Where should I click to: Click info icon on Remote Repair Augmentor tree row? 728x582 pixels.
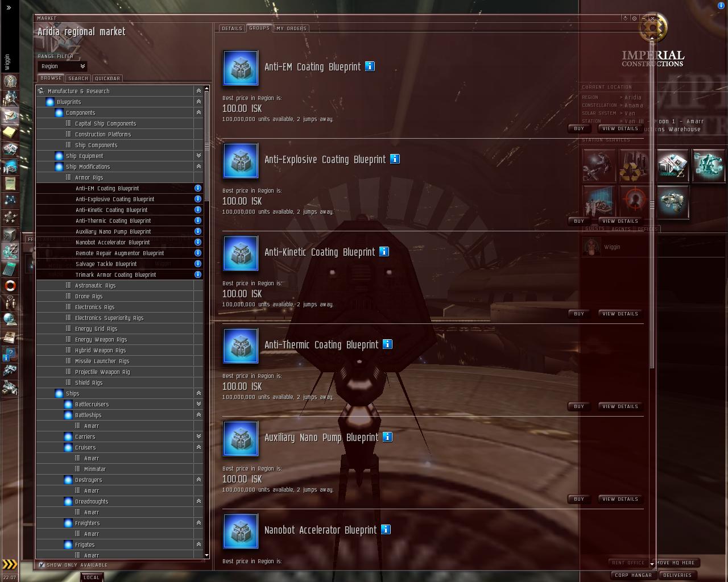click(198, 253)
